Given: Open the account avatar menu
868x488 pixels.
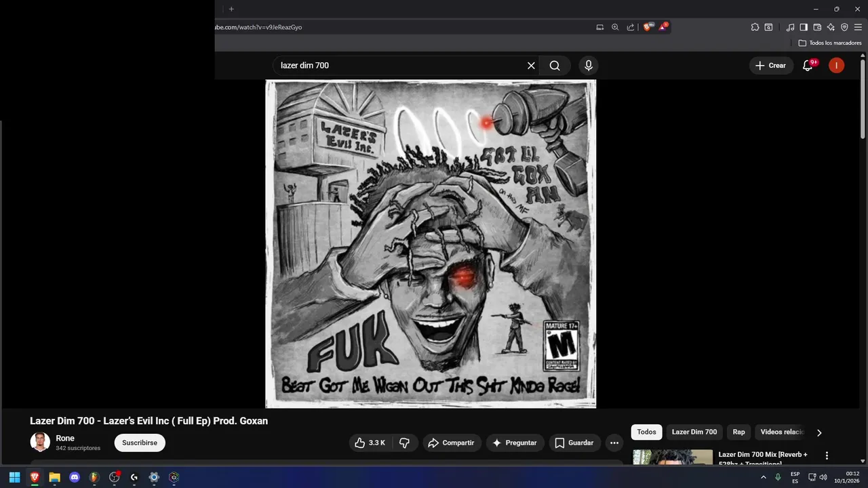Looking at the screenshot, I should [837, 66].
